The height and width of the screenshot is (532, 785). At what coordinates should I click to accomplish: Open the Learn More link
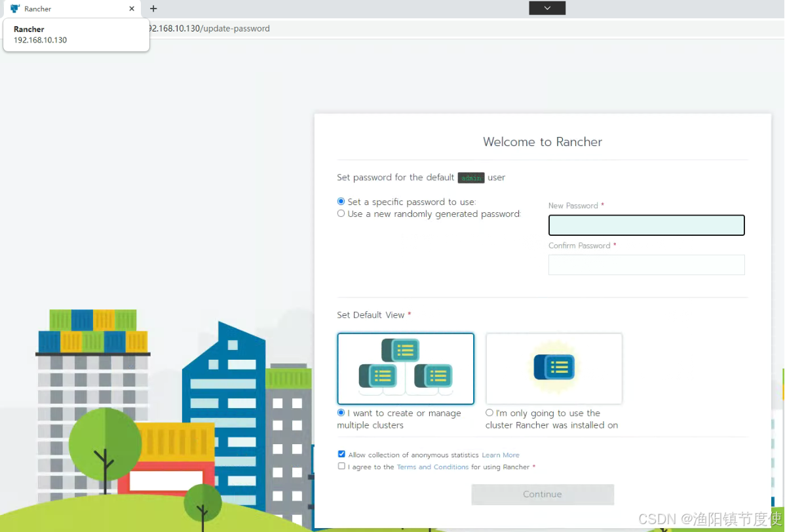(500, 455)
